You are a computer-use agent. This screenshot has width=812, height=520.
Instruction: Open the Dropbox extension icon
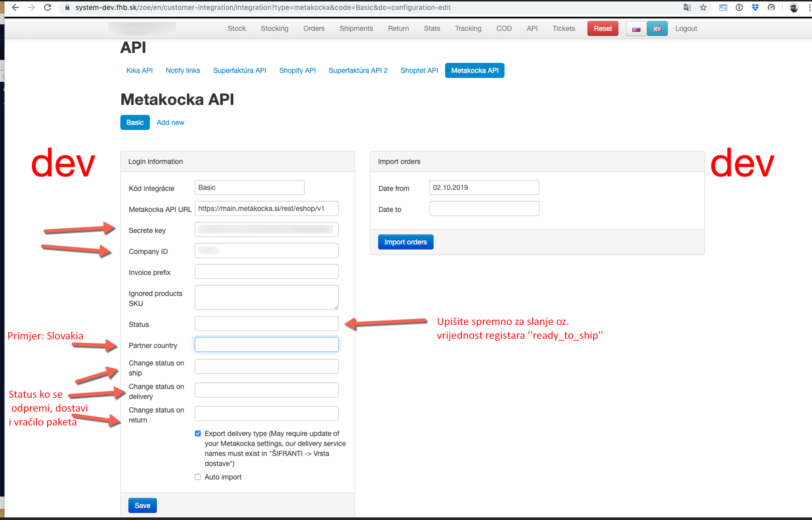click(x=755, y=7)
